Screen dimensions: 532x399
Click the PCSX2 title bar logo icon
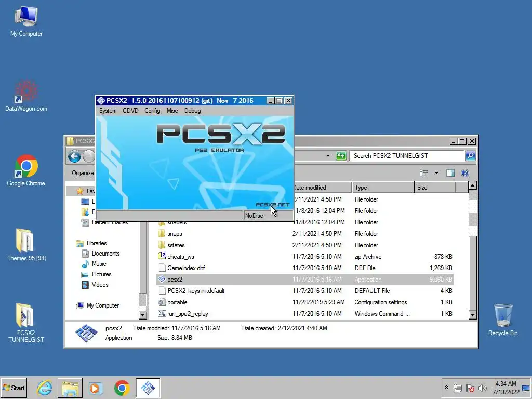(101, 101)
